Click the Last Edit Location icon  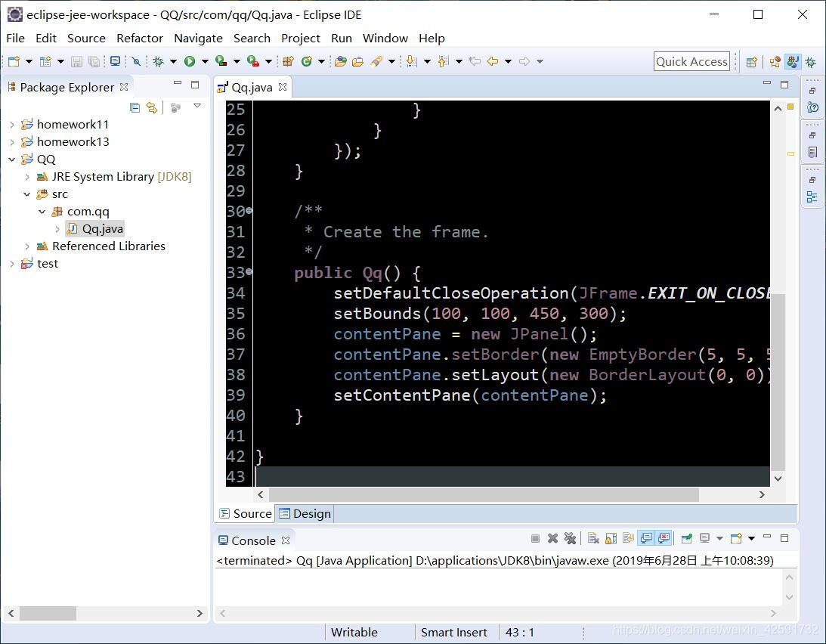pos(475,62)
